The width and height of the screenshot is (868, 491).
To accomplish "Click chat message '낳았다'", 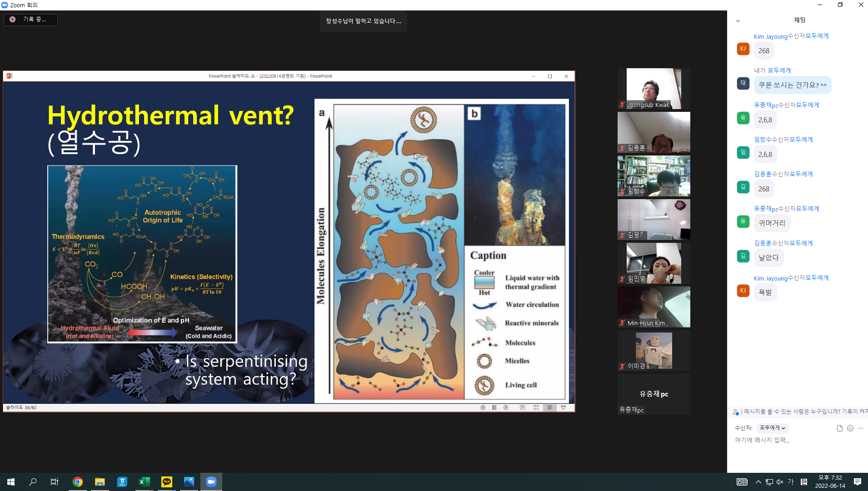I will click(x=768, y=258).
